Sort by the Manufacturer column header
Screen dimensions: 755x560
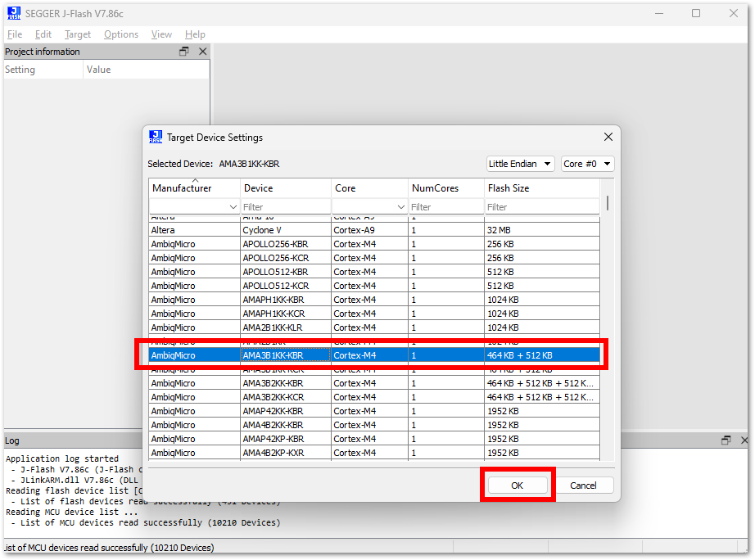tap(194, 188)
